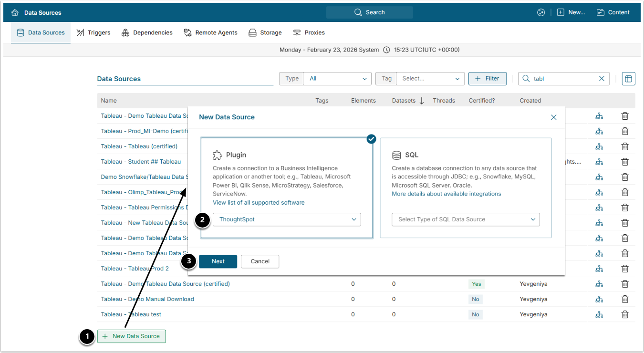Clear the search box with X icon
644x353 pixels.
[602, 79]
